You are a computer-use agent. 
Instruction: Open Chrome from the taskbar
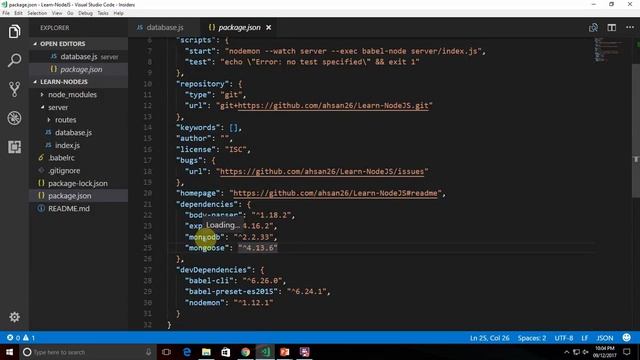point(245,352)
